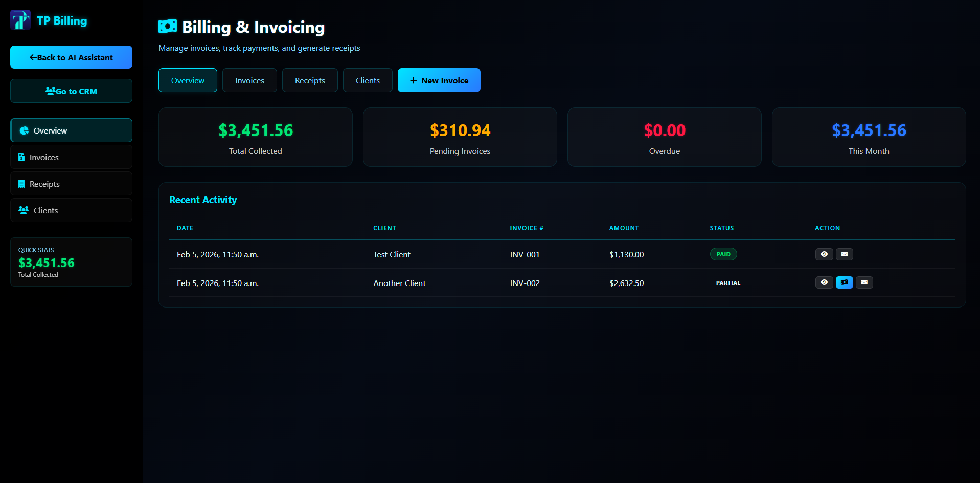
Task: Record payment for INV-002 with cash icon
Action: click(x=844, y=282)
